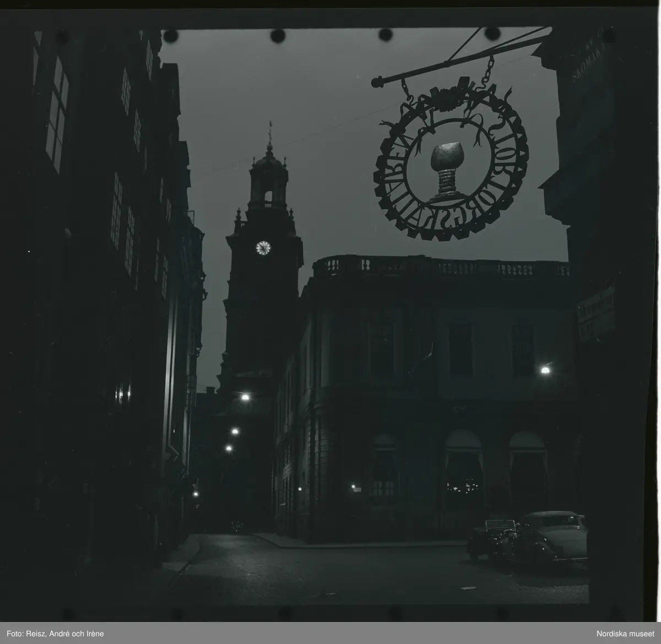Click the goblet in the hanging sign
Screen dimensions: 661x644
point(447,166)
